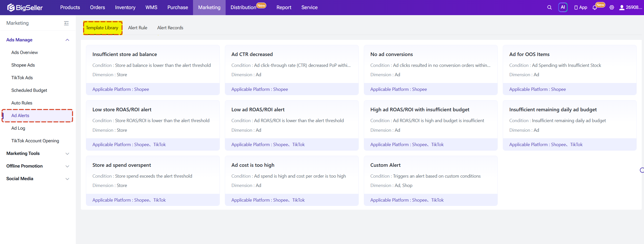Switch to the Alert Rule tab
Screen dimensions: 644x244
pos(137,28)
